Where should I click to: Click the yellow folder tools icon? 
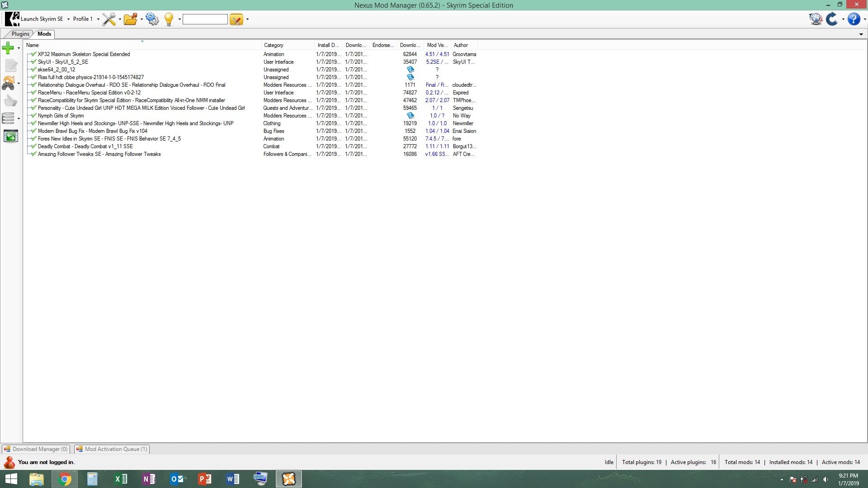point(236,19)
